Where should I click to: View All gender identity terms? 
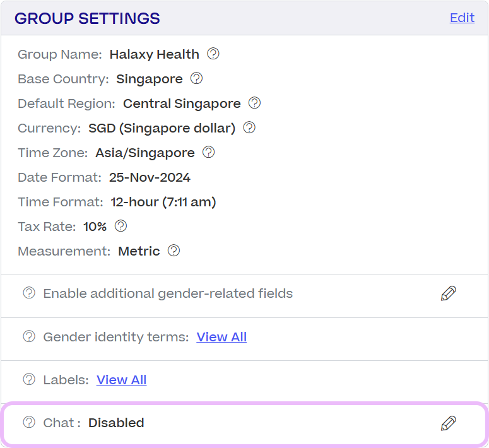[221, 337]
